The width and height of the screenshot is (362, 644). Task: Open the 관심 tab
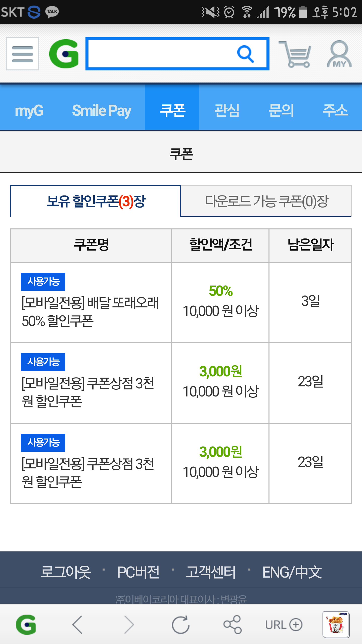click(x=227, y=111)
